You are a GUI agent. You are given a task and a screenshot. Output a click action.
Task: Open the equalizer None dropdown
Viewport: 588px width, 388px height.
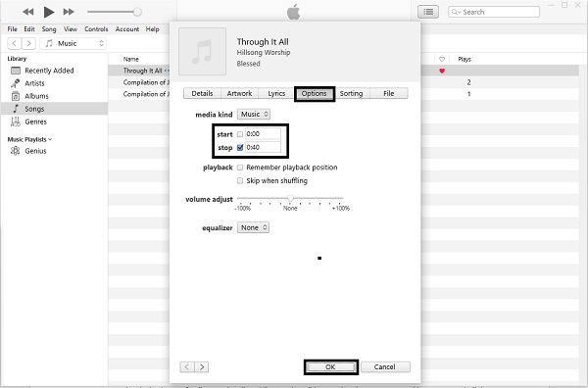(253, 227)
